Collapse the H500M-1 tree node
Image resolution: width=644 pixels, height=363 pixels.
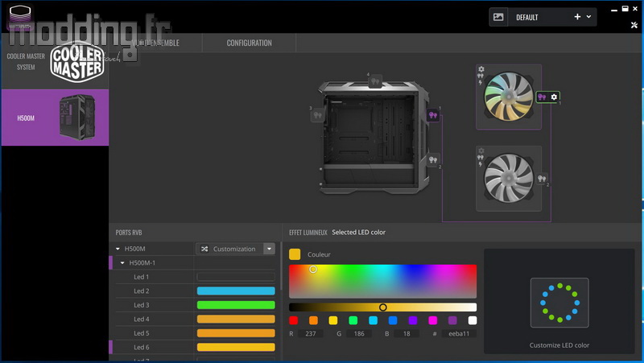point(122,263)
